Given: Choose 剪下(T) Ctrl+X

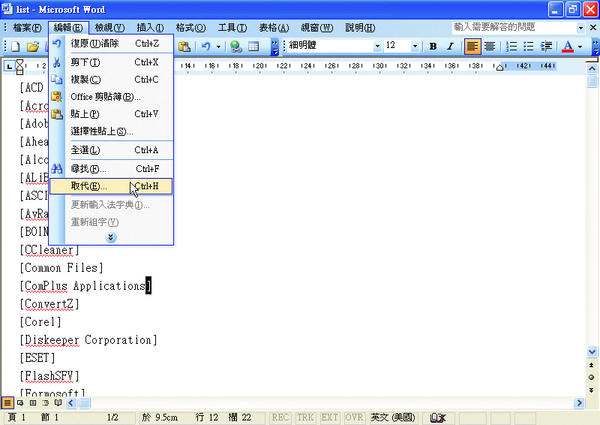Looking at the screenshot, I should 111,62.
